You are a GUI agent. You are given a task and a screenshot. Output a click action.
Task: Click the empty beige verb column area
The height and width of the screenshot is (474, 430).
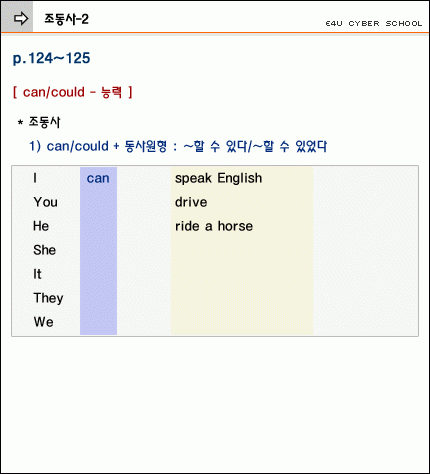click(x=242, y=285)
